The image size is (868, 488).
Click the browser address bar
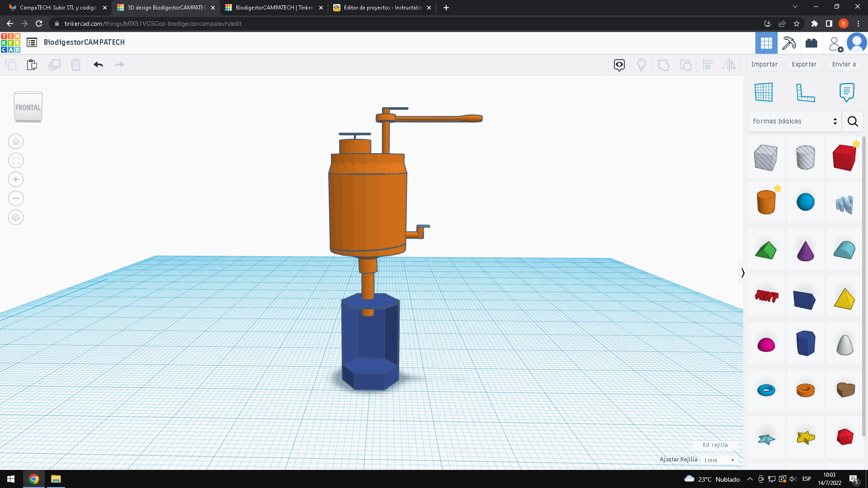(407, 23)
